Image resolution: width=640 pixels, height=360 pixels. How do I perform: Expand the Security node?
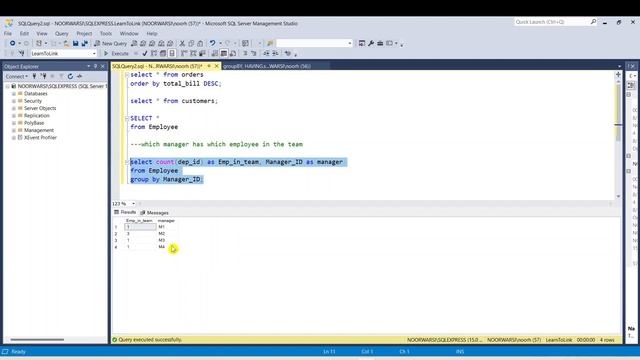pos(14,101)
